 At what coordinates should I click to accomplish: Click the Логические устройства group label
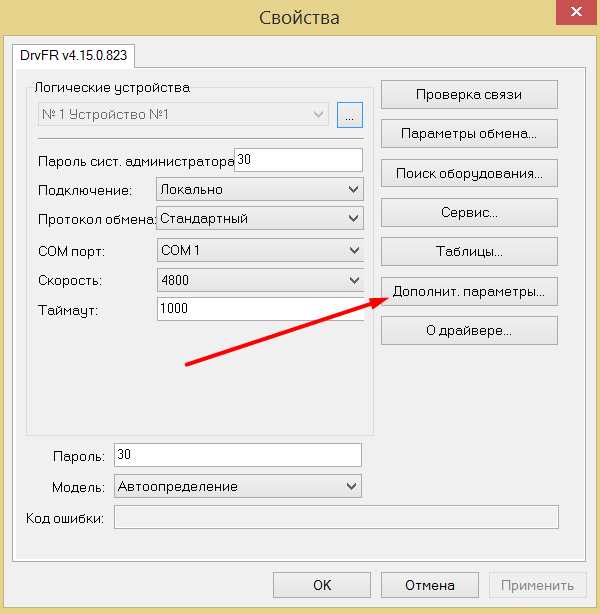point(112,88)
